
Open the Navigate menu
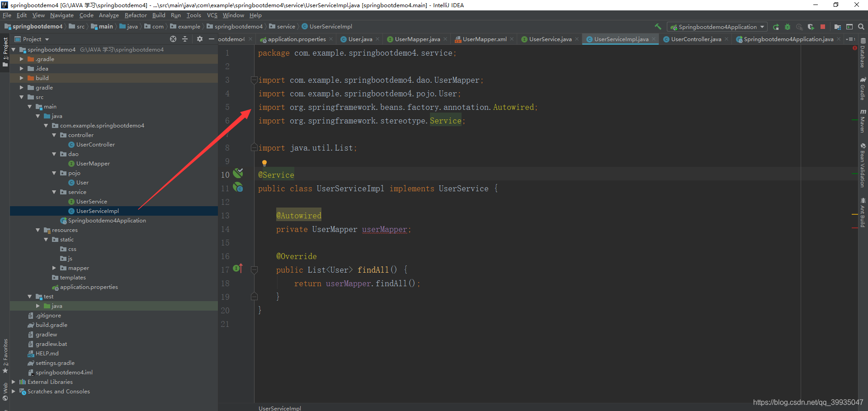(61, 15)
